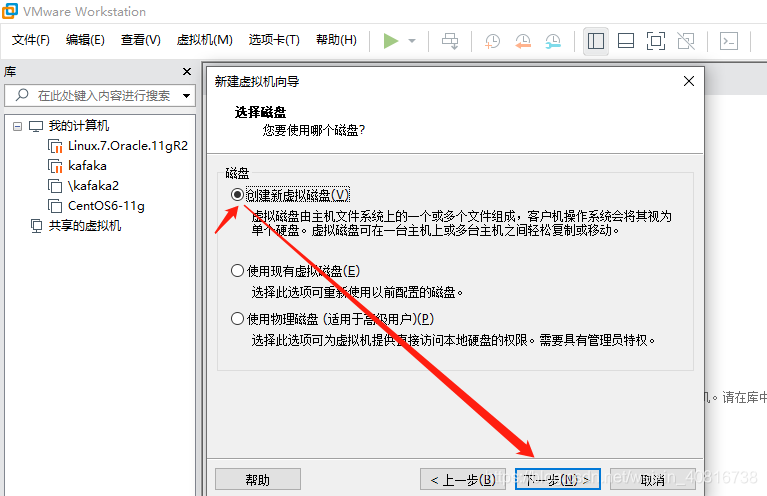Enter full screen mode icon
This screenshot has height=496, width=767.
[655, 41]
